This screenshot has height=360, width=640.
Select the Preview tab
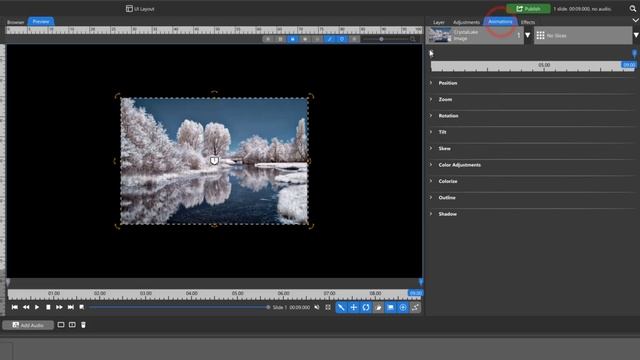pos(41,21)
